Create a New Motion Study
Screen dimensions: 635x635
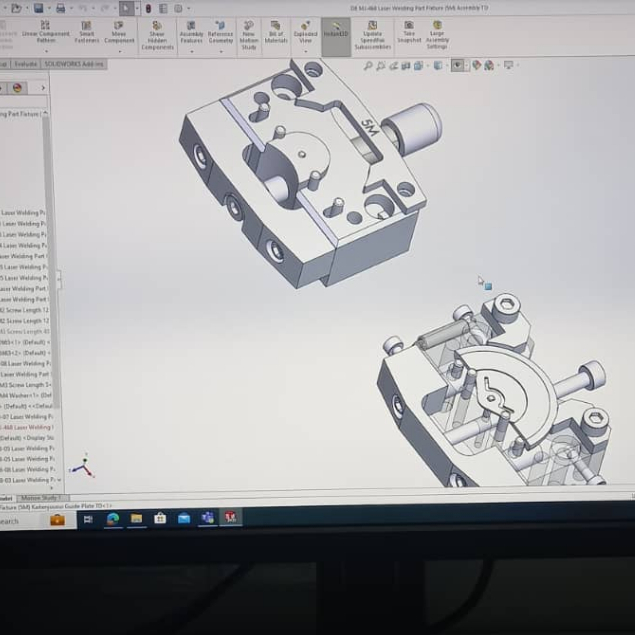point(248,35)
